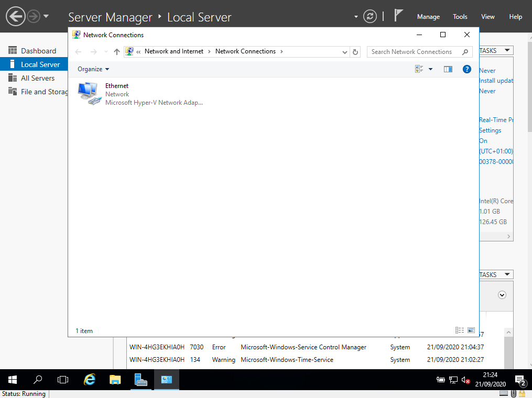Open the Help menu
The height and width of the screenshot is (398, 532).
point(515,17)
